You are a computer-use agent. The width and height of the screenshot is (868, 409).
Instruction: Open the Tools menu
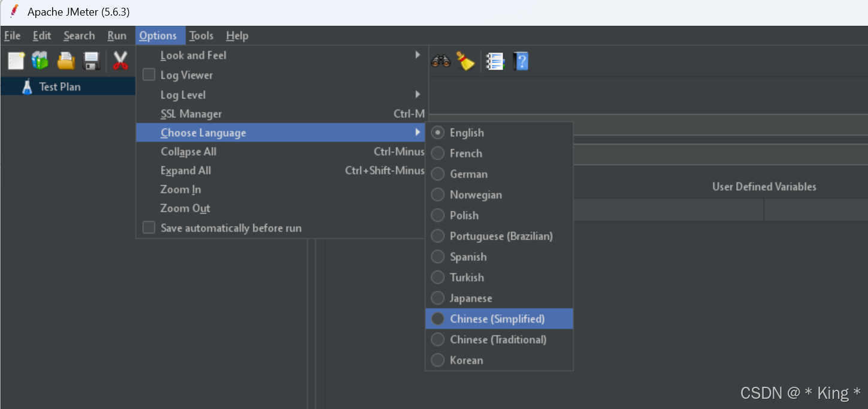click(x=201, y=36)
